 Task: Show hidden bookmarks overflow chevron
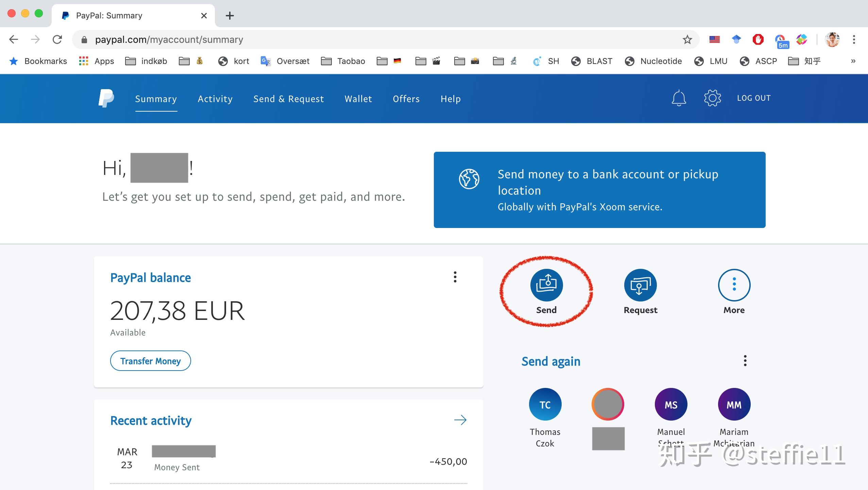853,61
